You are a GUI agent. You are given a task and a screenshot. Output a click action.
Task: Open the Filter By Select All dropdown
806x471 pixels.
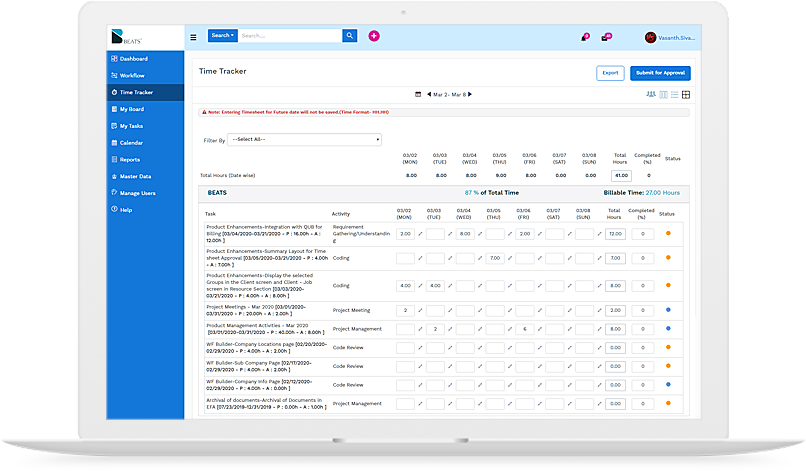[304, 139]
